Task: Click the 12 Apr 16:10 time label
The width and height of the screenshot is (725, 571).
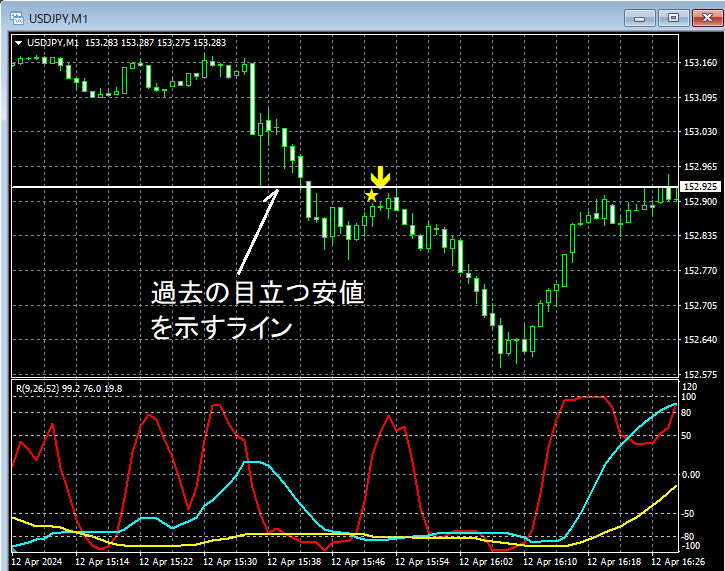Action: [550, 562]
